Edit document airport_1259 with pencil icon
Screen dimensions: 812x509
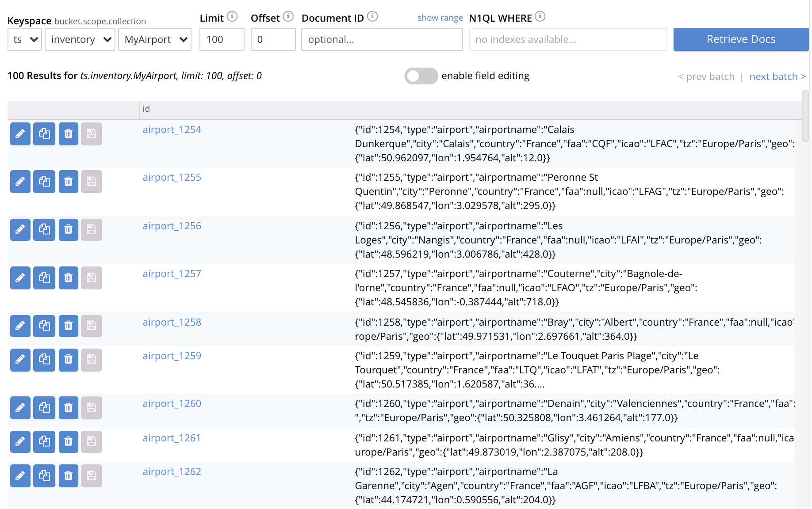tap(20, 360)
